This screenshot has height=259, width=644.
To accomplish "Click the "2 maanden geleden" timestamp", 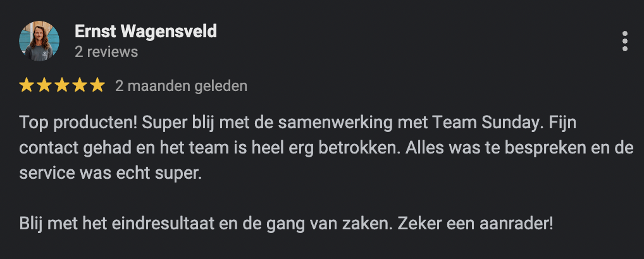I will [181, 85].
